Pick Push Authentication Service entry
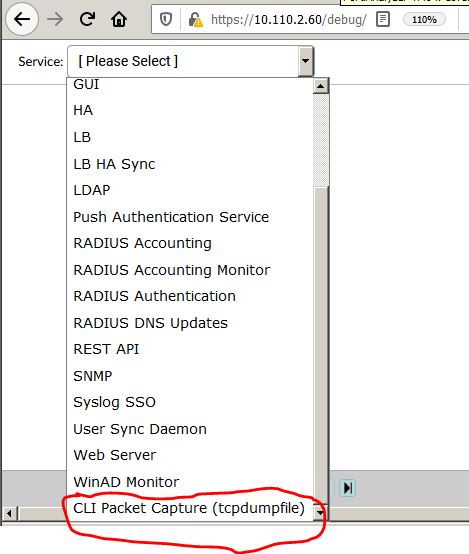 tap(171, 217)
